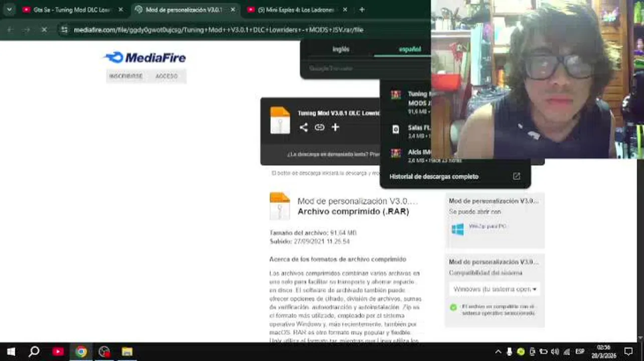Click the Subido: 27/09/2021 date text

click(309, 241)
